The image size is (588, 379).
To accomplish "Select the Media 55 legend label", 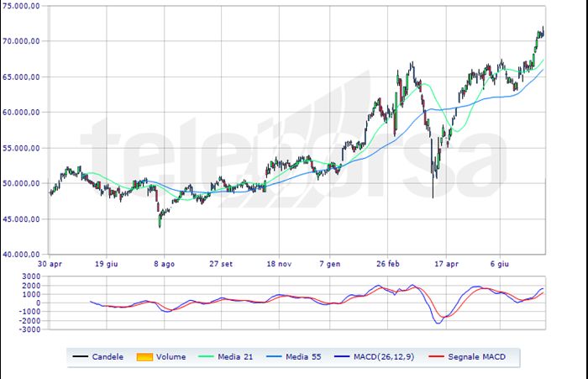I will [x=303, y=357].
